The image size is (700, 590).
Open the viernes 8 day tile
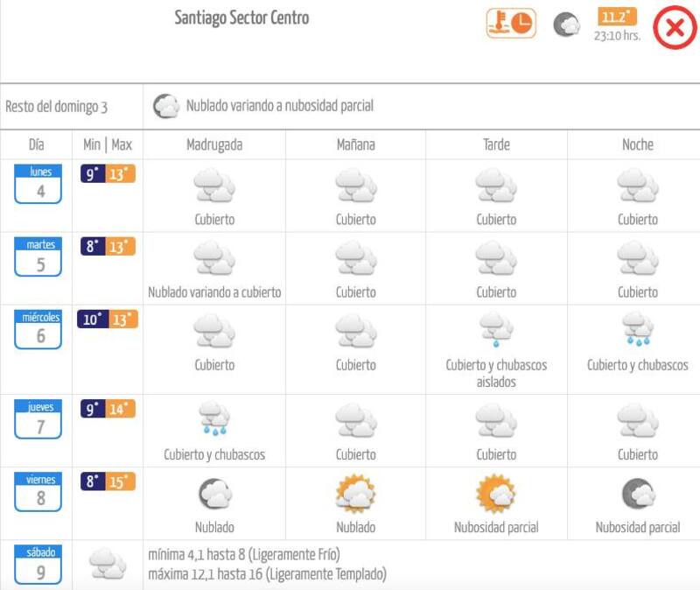pyautogui.click(x=38, y=491)
